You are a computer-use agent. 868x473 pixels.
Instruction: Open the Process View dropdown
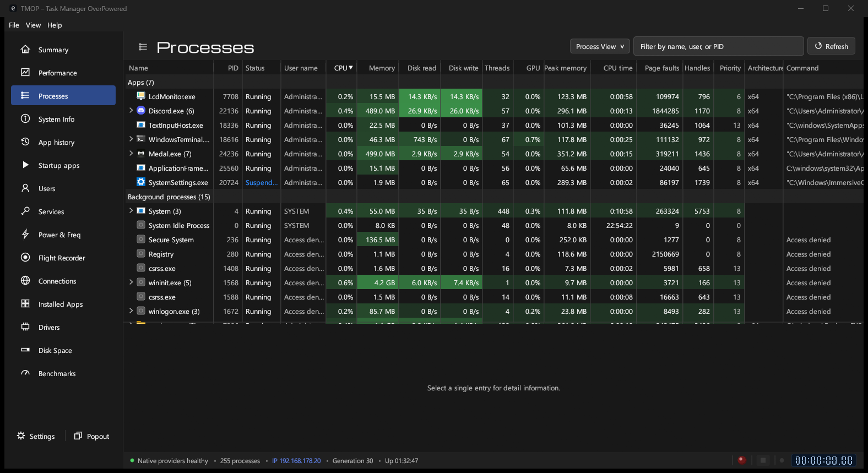tap(600, 47)
